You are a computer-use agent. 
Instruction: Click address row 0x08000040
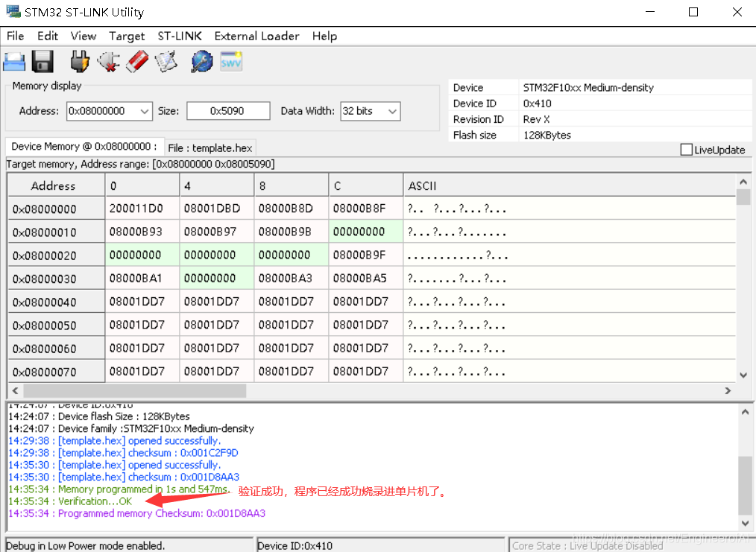tap(57, 302)
